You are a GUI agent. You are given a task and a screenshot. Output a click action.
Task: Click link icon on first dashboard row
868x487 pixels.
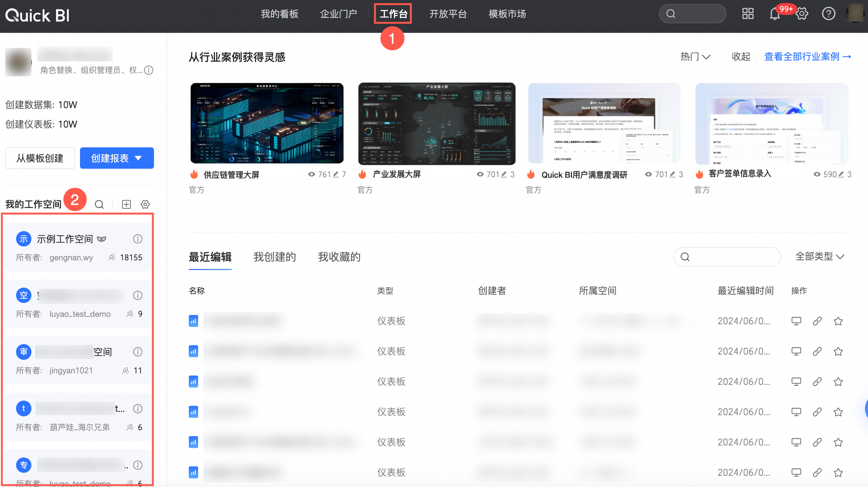[817, 321]
